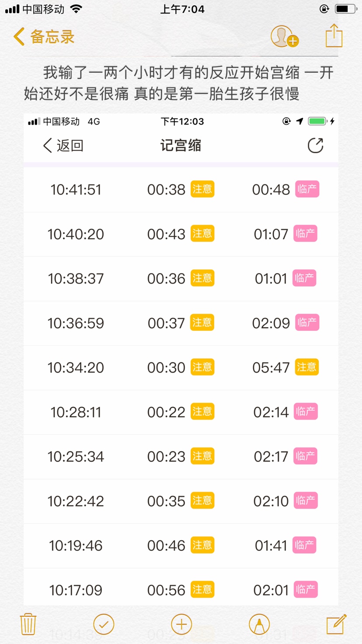Tap pink 临产 tag beside 01:01
Image resolution: width=362 pixels, height=644 pixels.
tap(304, 278)
